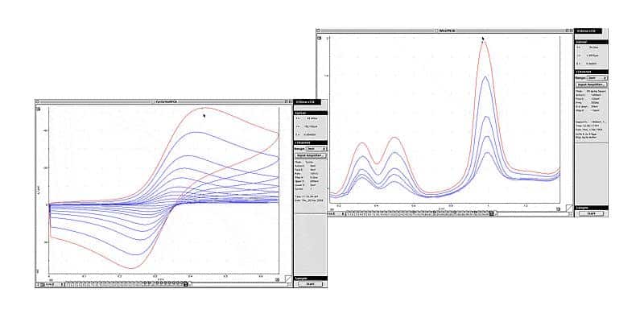This screenshot has width=644, height=322.
Task: Click the small icon at top-left of right chart
Action: (x=320, y=39)
